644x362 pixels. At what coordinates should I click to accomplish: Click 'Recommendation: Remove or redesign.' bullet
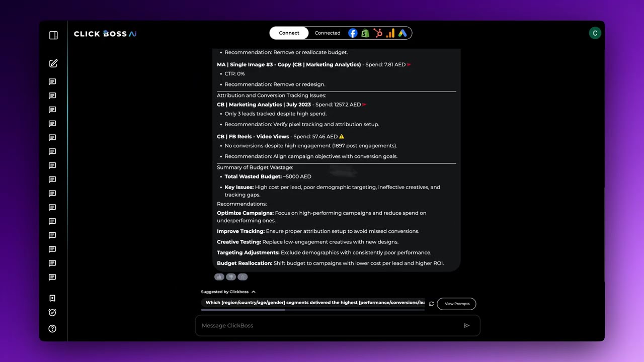(x=275, y=84)
